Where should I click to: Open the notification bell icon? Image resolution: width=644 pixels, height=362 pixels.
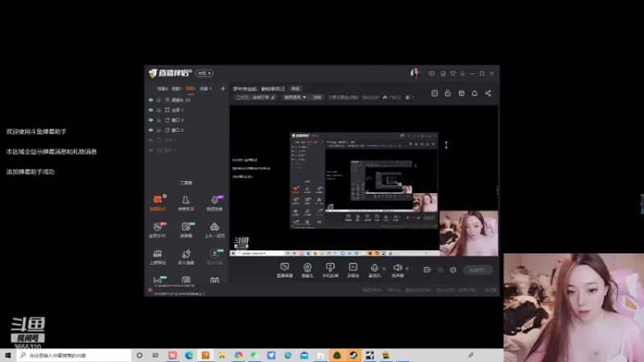click(474, 93)
